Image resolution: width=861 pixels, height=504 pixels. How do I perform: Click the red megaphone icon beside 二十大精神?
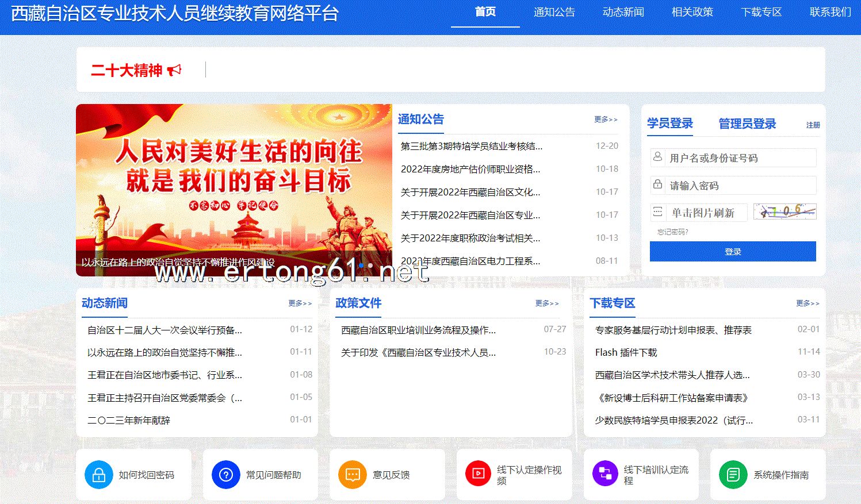point(174,70)
